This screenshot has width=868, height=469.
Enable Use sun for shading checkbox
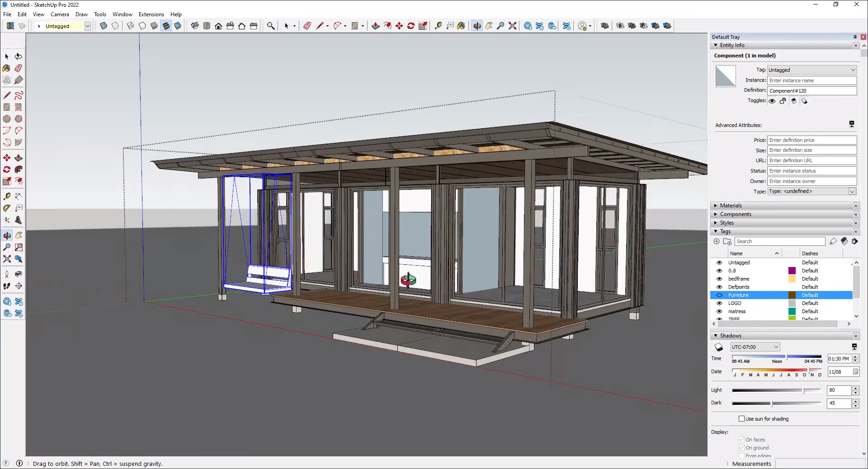741,419
